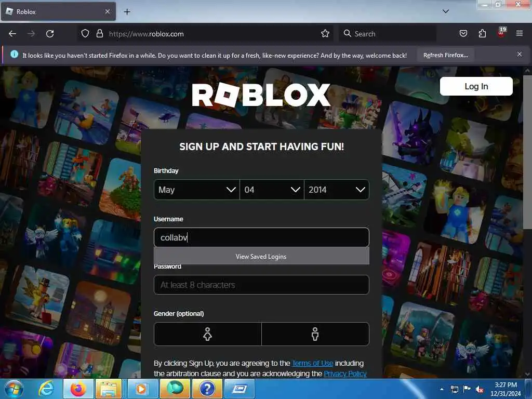Open the Help question mark taskbar icon
532x399 pixels.
[207, 389]
